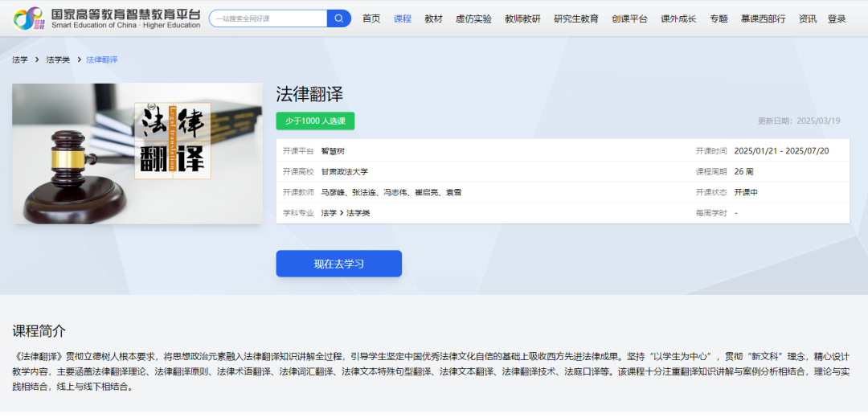868x418 pixels.
Task: Click the 更新日期：2025/03/19 text
Action: (799, 121)
